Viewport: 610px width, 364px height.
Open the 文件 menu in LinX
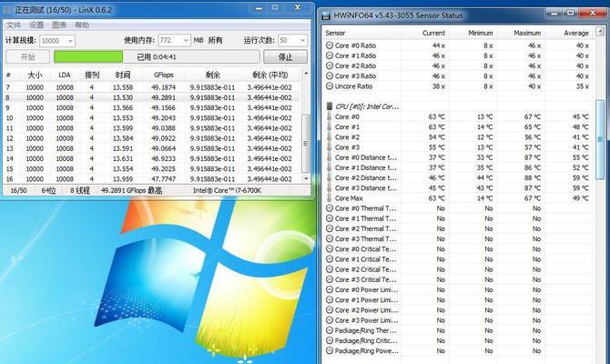pos(14,25)
